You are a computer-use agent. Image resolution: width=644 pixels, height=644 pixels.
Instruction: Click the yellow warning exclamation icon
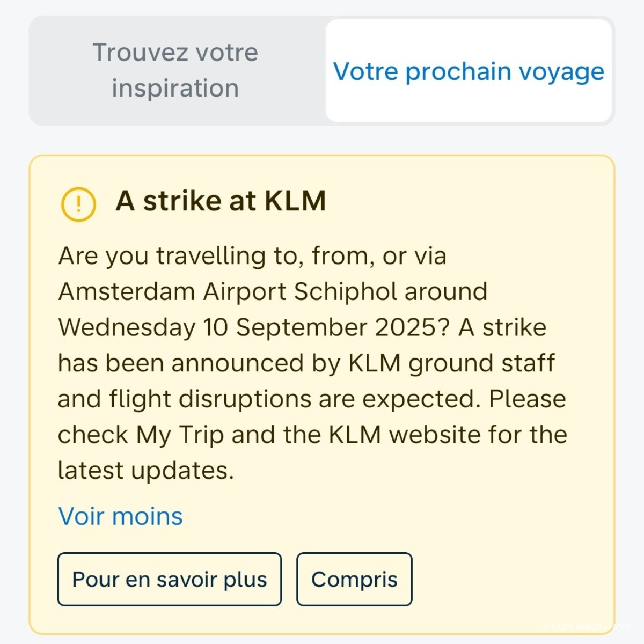[79, 204]
